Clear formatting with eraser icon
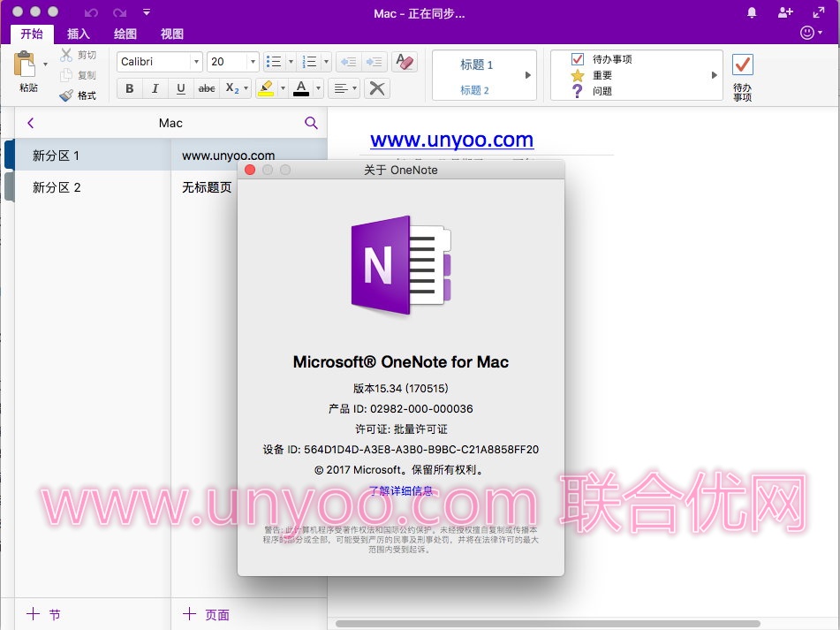 pyautogui.click(x=405, y=62)
